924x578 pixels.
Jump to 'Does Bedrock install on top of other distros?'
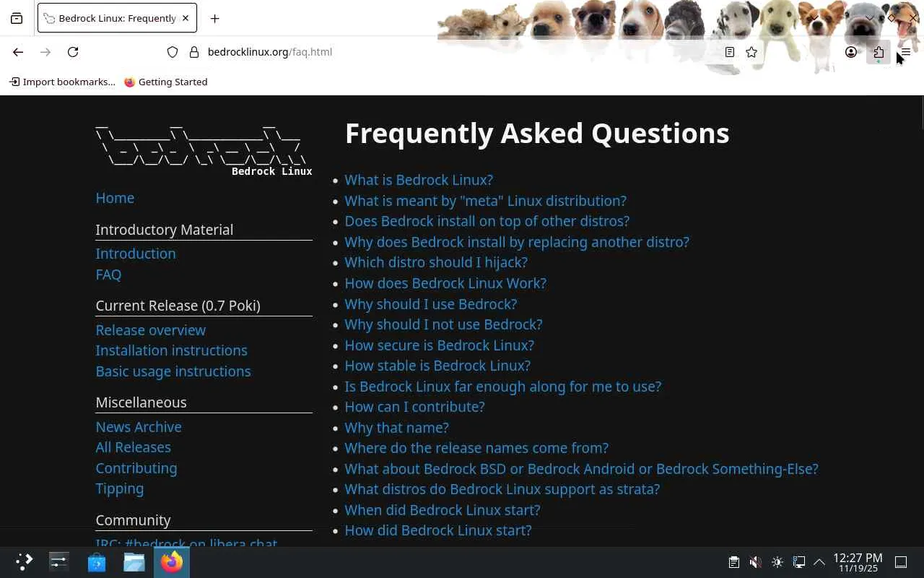(487, 221)
